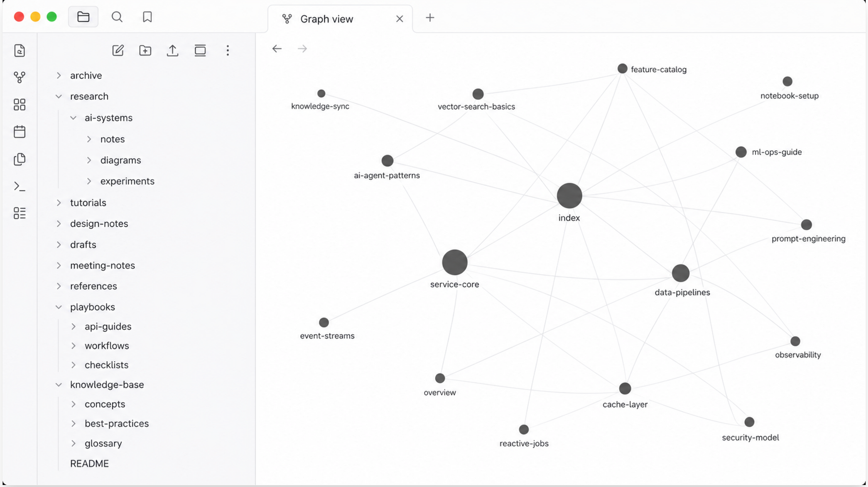Open the README note
Screen dimensions: 868x487
pos(89,464)
